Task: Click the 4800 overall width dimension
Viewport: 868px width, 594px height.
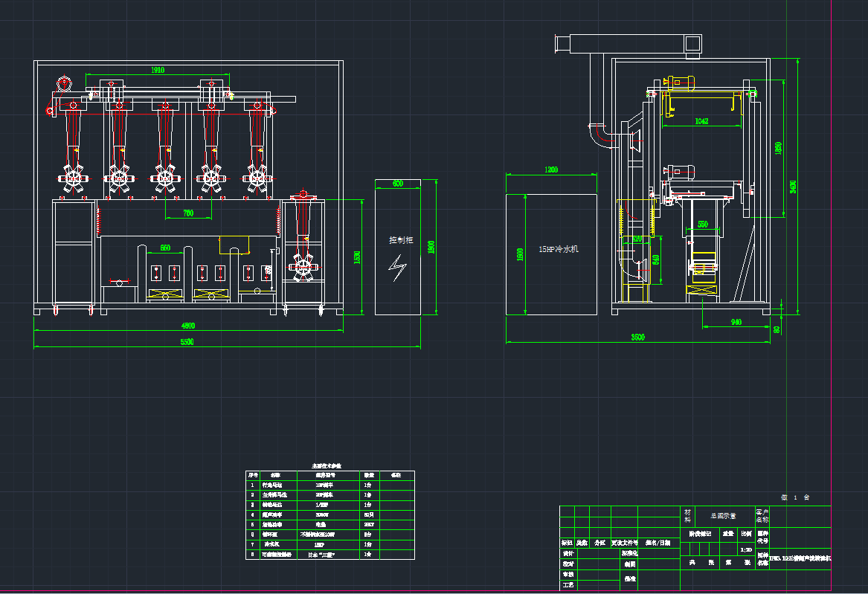Action: tap(189, 325)
